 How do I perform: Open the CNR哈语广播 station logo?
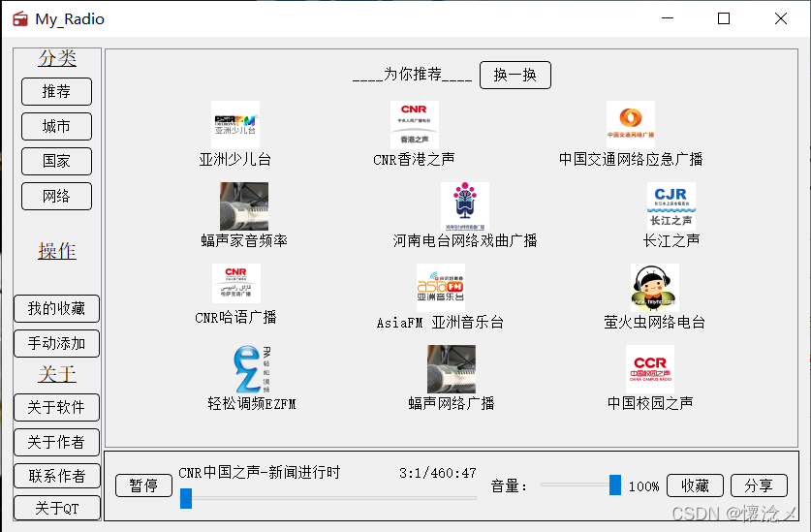coord(235,283)
